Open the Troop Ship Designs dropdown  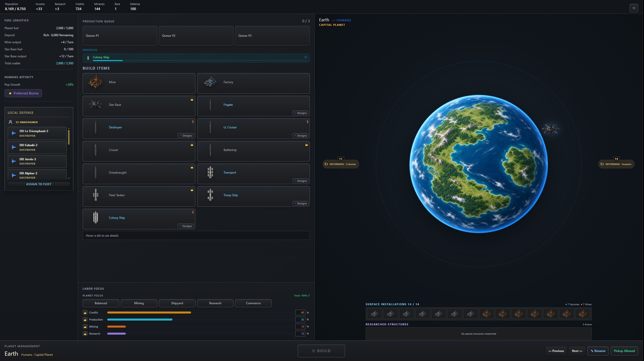tap(301, 203)
